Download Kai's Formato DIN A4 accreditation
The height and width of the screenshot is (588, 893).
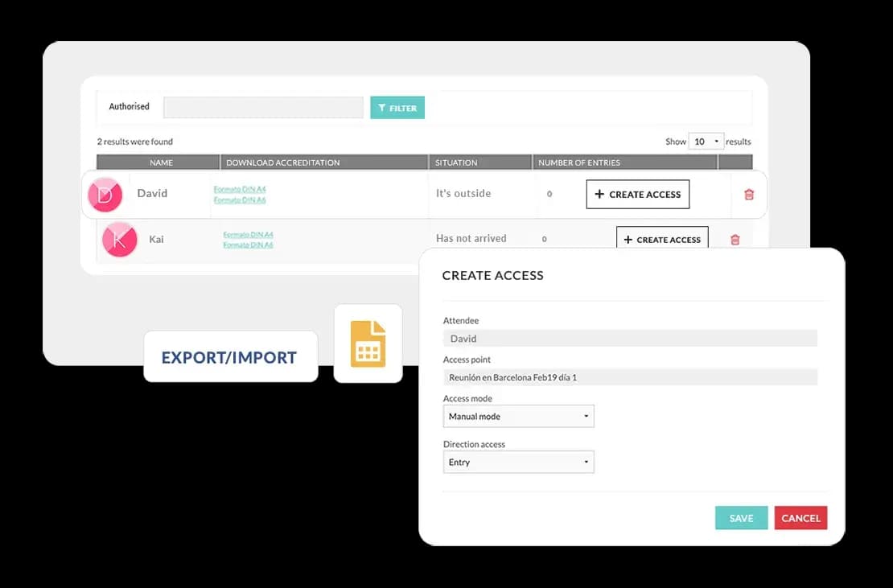point(249,235)
